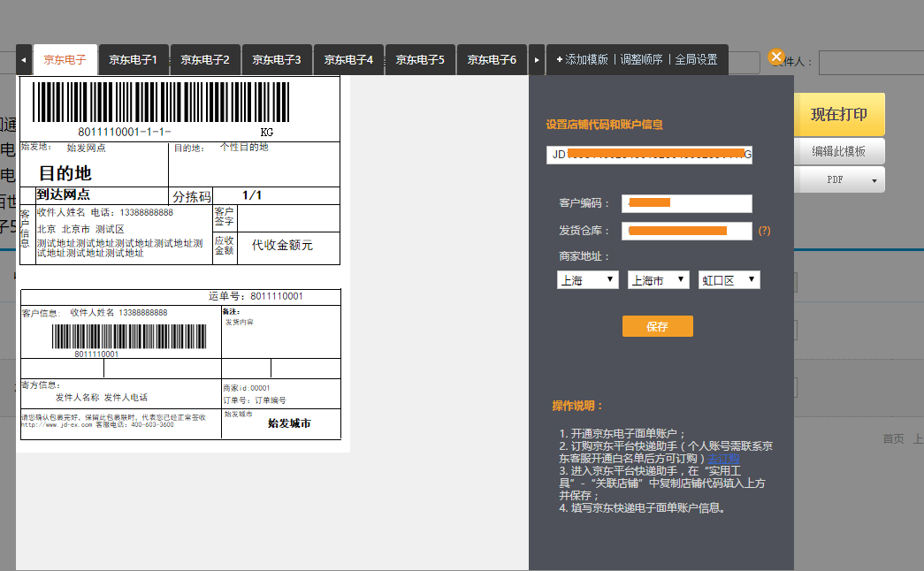Expand the district dropdown showing 虹口区
This screenshot has width=924, height=571.
coord(729,280)
